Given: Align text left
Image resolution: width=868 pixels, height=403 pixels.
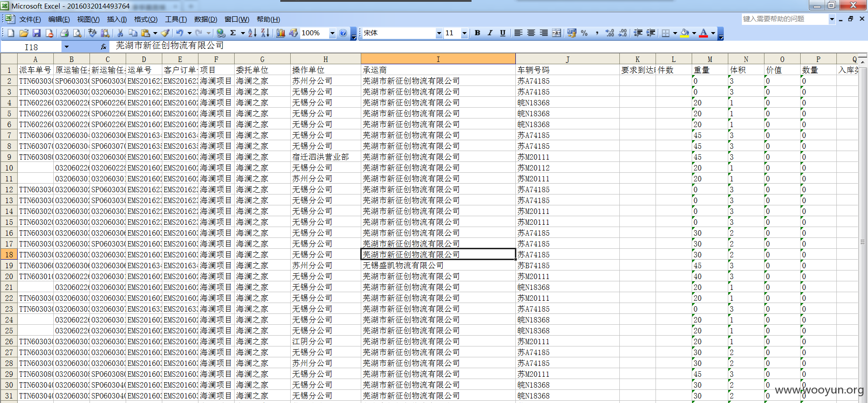Looking at the screenshot, I should pyautogui.click(x=519, y=33).
